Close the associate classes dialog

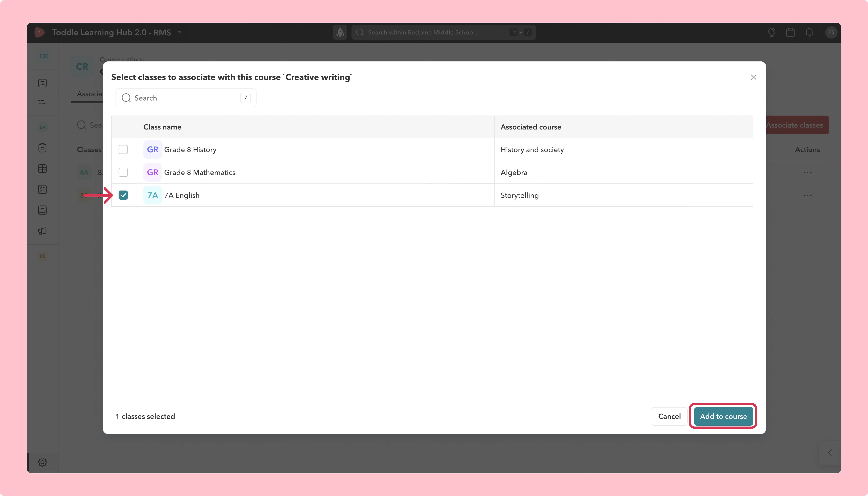click(x=754, y=77)
